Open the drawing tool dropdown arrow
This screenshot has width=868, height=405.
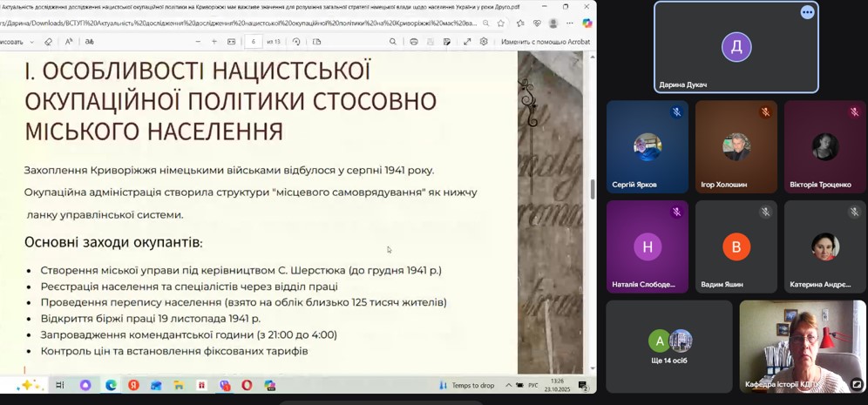32,42
